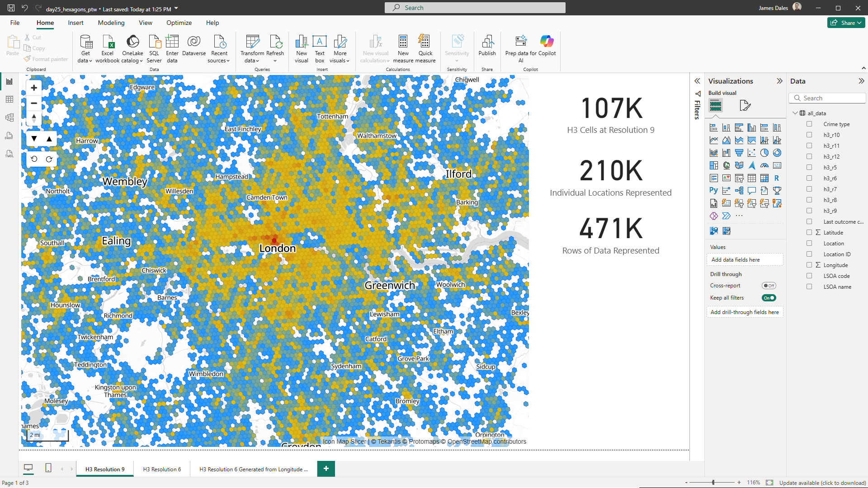Switch to the H3 Resolution 6 page tab
The image size is (868, 488).
coord(162,469)
